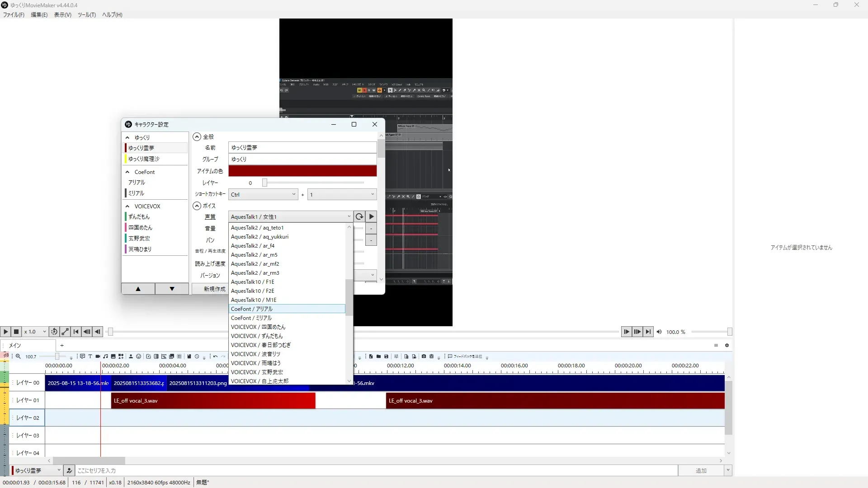Open the ツール(T) menu
The image size is (868, 488).
(86, 15)
